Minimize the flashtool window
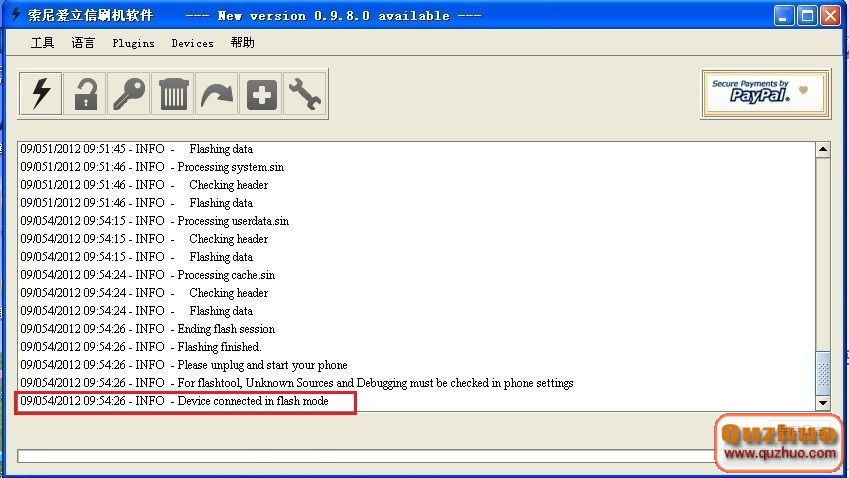 pyautogui.click(x=783, y=15)
